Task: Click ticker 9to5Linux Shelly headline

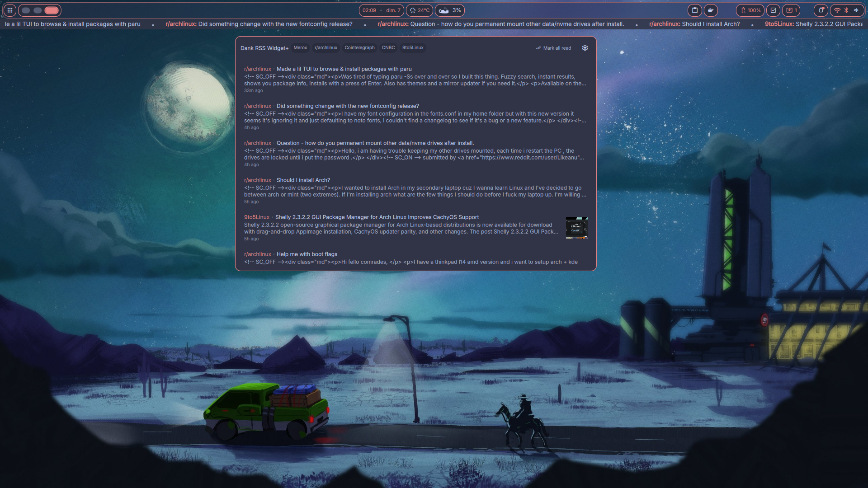Action: [x=814, y=24]
